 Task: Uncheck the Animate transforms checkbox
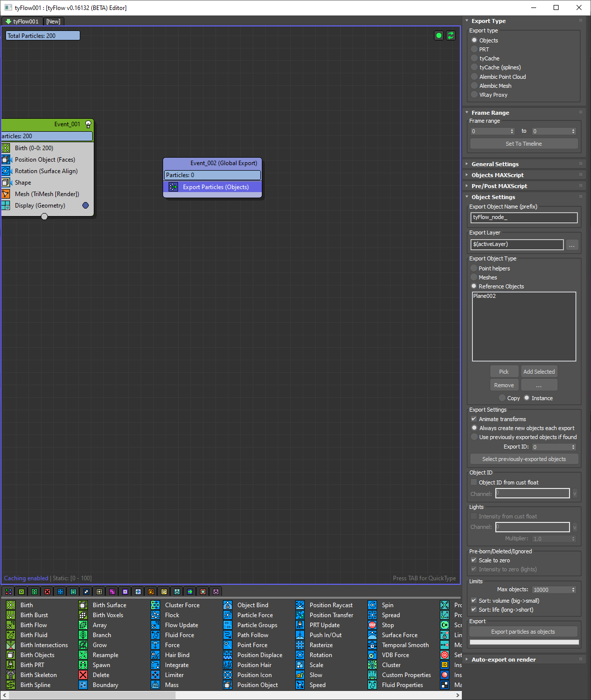pyautogui.click(x=474, y=419)
